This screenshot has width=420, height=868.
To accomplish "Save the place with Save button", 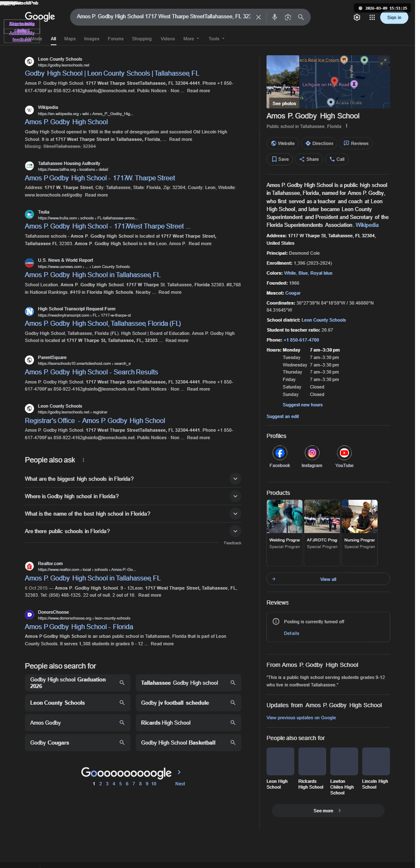I will pos(280,159).
